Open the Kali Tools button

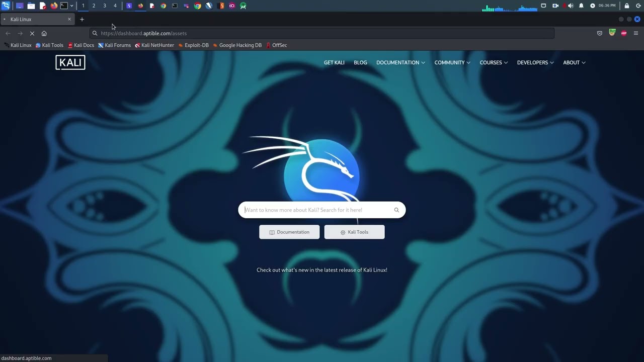(x=354, y=232)
